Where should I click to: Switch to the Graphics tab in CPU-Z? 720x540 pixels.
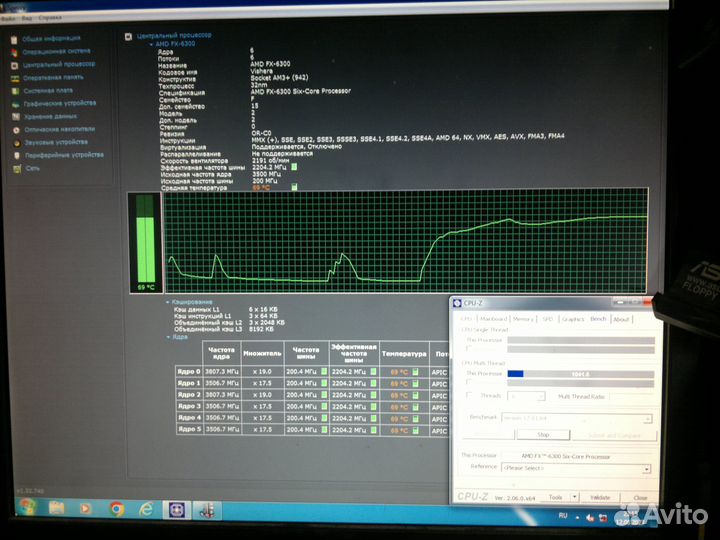point(573,319)
